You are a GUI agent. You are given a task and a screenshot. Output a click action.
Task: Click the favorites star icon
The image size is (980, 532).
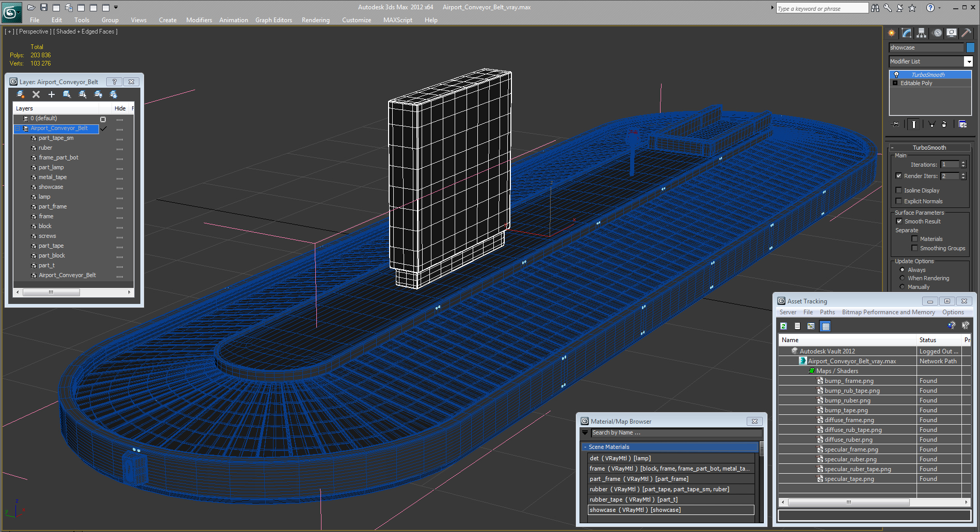tap(912, 8)
